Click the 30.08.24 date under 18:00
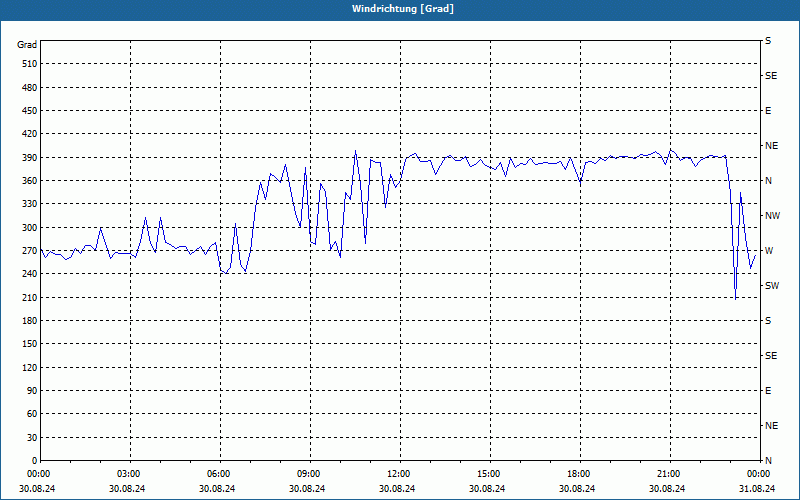 (x=577, y=488)
